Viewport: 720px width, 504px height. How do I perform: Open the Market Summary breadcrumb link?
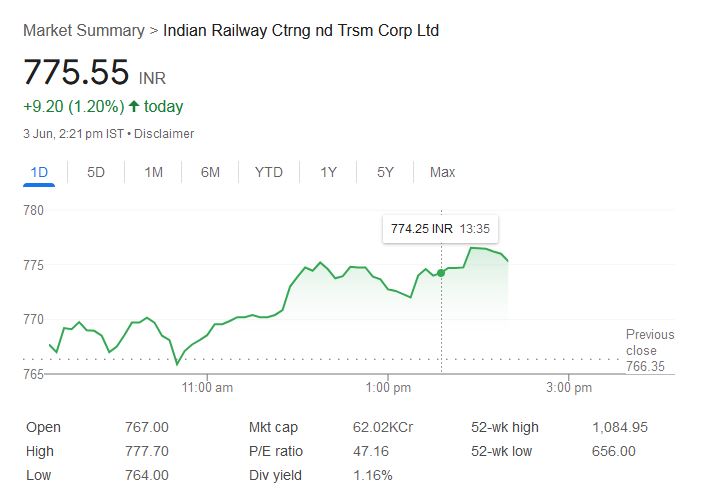[83, 30]
